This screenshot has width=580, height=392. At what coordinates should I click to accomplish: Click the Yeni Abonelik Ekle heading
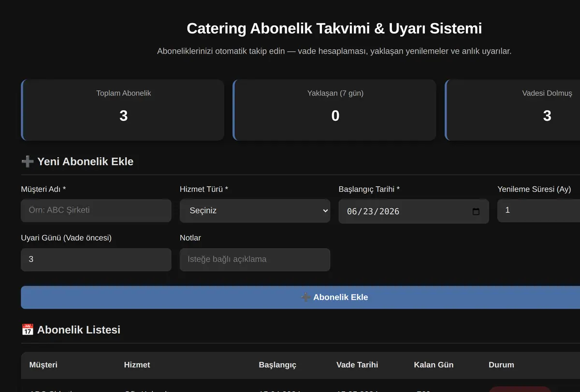click(77, 161)
